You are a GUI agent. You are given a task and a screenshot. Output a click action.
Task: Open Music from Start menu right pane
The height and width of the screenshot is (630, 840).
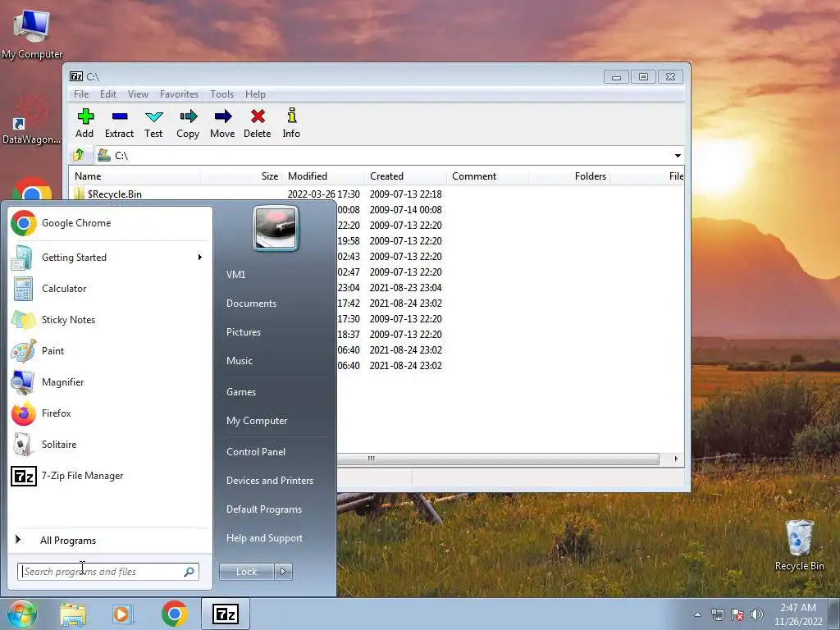click(x=240, y=361)
